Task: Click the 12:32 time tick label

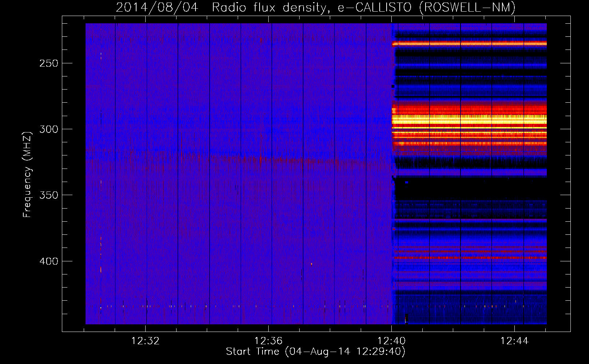Action: 145,341
